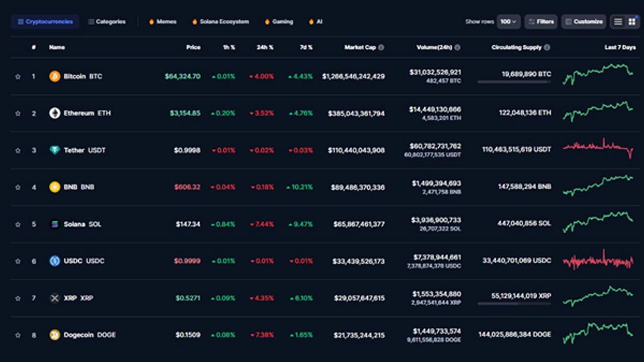Click the Solana coin logo
This screenshot has height=362, width=644.
click(54, 224)
